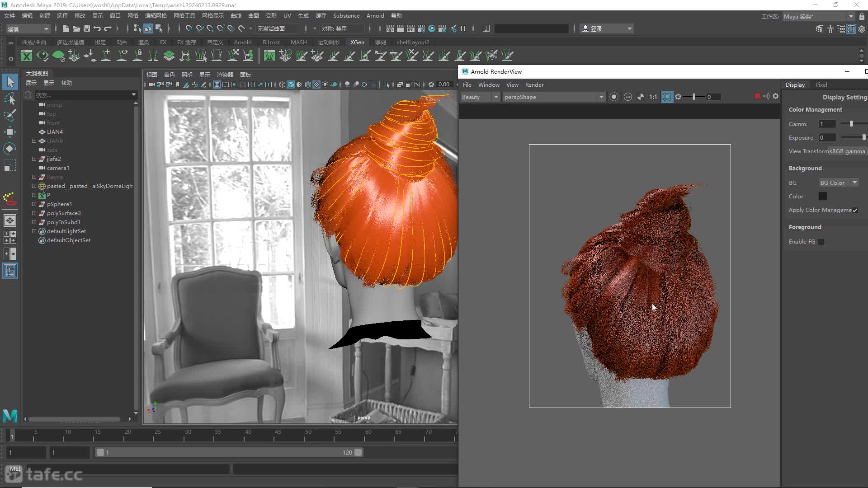
Task: Click the new scene file icon
Action: point(66,28)
